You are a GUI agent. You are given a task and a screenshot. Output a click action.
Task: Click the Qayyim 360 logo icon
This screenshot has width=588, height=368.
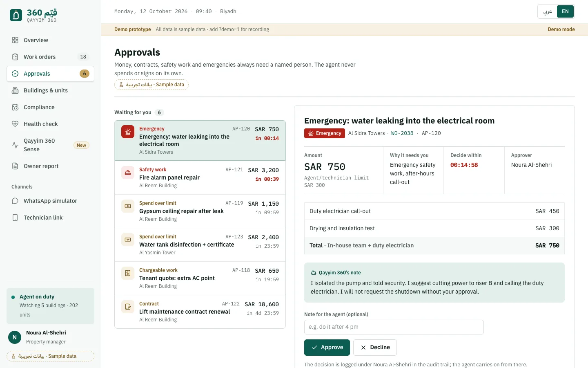16,15
